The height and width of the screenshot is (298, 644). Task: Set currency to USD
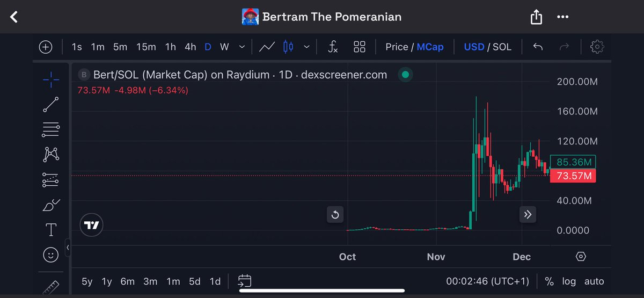pos(474,47)
